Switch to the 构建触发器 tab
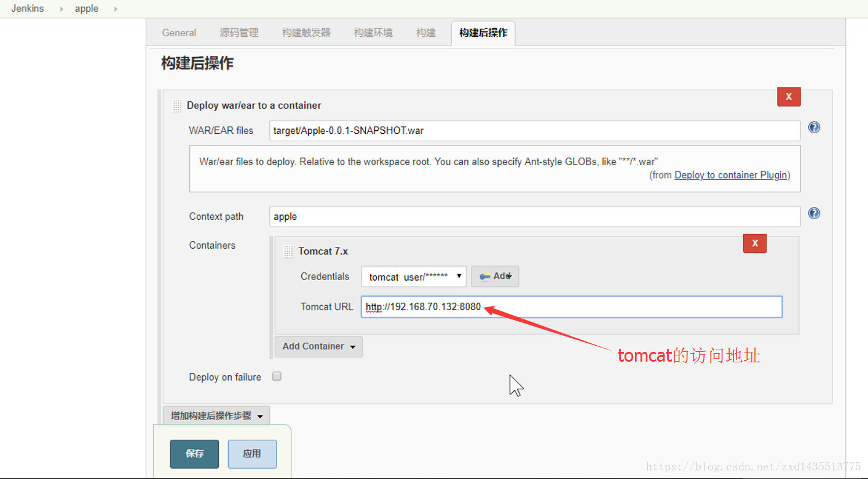 click(x=306, y=33)
